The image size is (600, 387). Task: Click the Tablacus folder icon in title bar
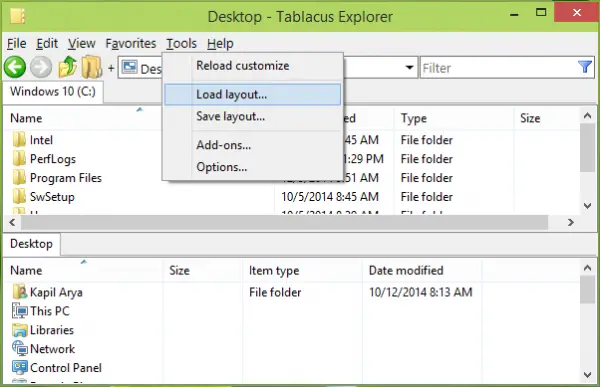pos(18,16)
